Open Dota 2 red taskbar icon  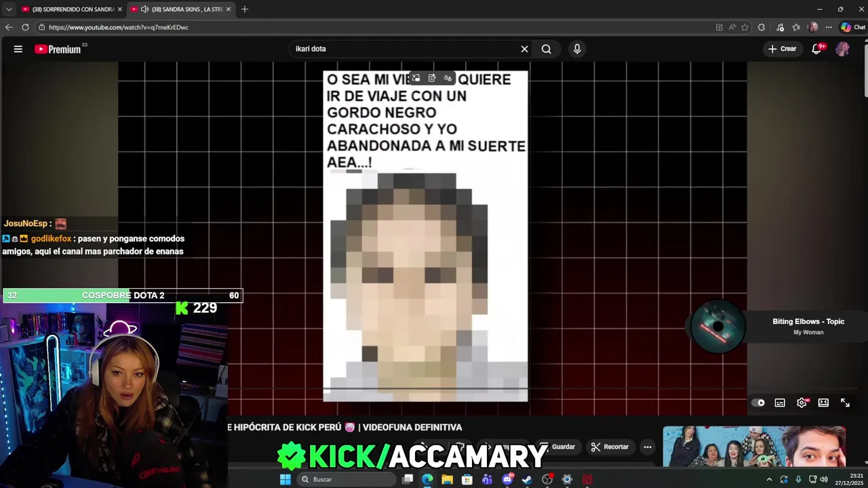tap(587, 479)
